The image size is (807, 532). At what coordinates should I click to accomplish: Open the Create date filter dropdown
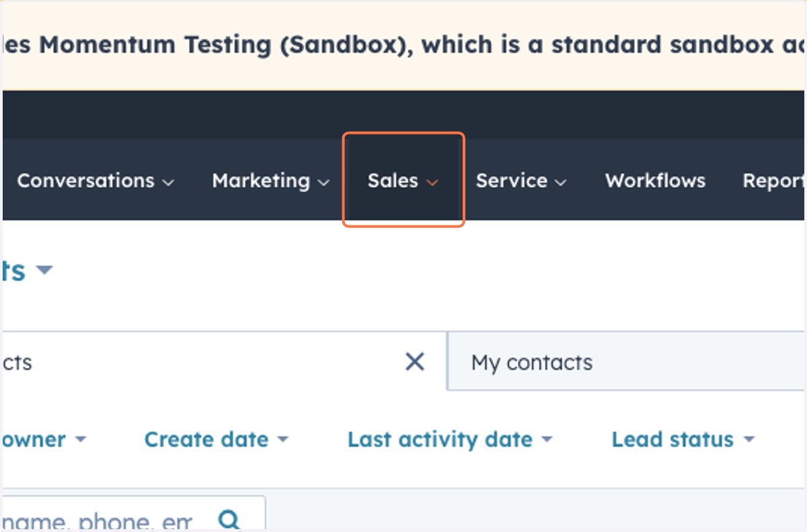216,439
